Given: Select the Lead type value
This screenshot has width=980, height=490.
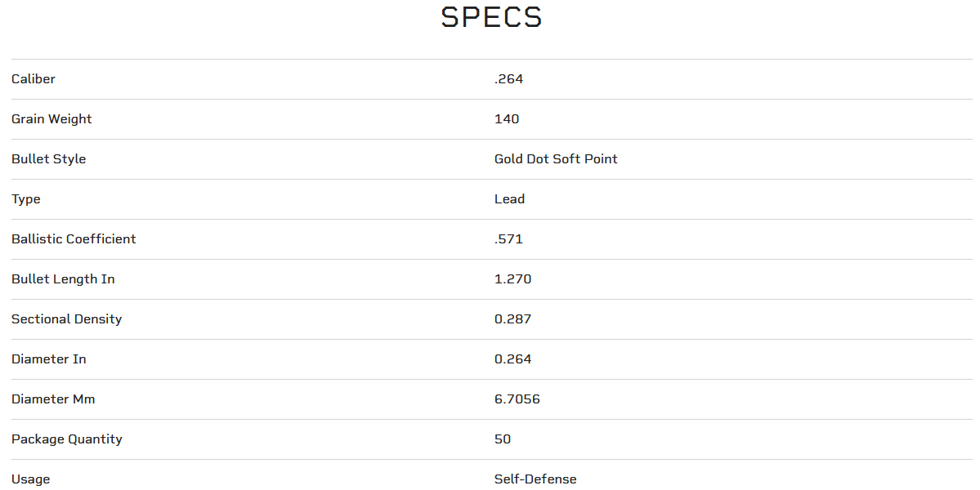Looking at the screenshot, I should point(509,199).
